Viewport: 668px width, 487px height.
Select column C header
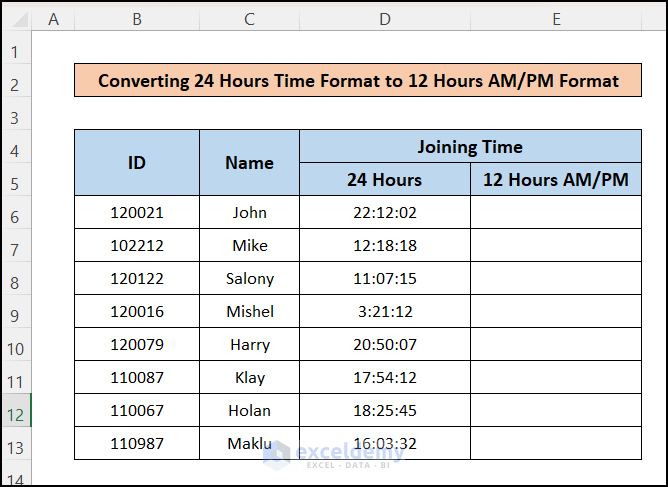(250, 19)
